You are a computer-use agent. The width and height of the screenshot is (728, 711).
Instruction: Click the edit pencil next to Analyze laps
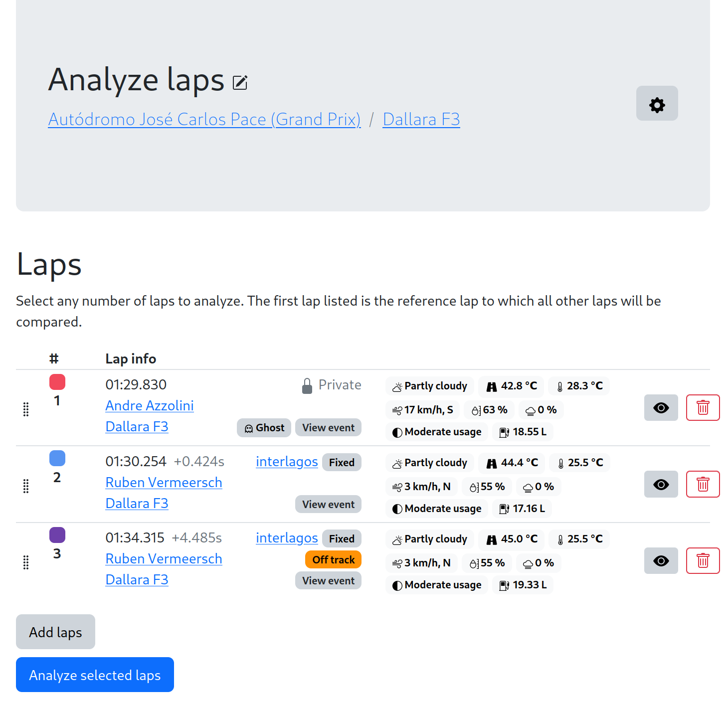tap(240, 82)
